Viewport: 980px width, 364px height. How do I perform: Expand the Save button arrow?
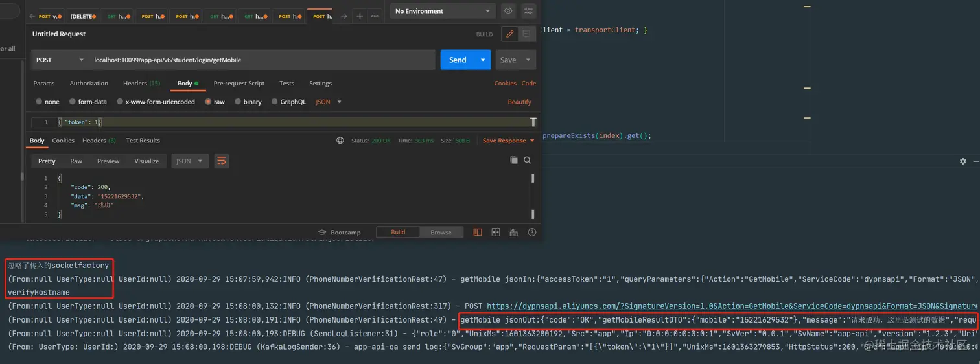coord(528,60)
